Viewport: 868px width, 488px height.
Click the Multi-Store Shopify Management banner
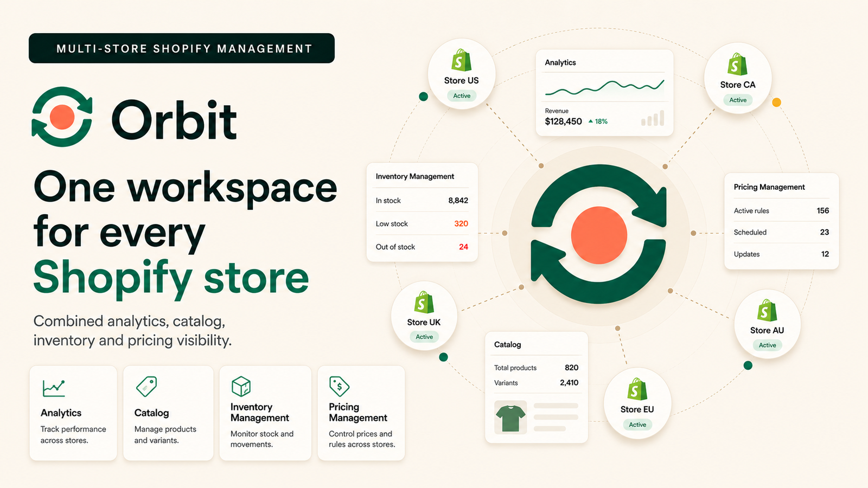[182, 48]
